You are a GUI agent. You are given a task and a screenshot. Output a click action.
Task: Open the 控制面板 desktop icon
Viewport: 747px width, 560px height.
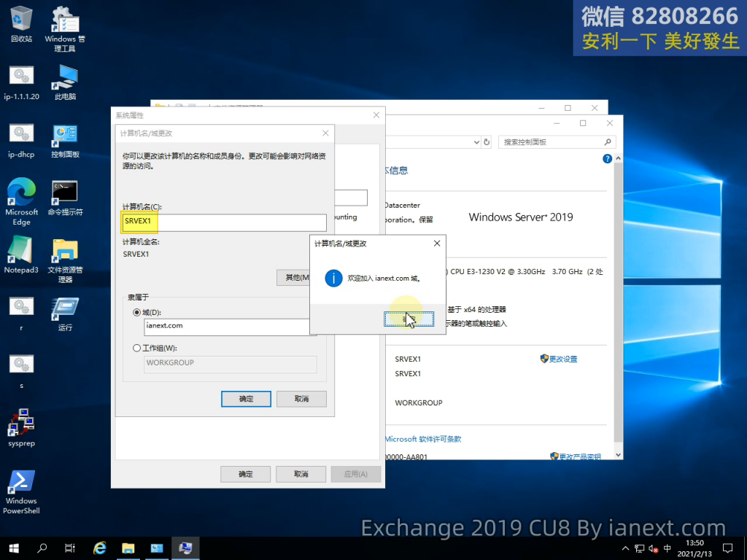point(65,140)
